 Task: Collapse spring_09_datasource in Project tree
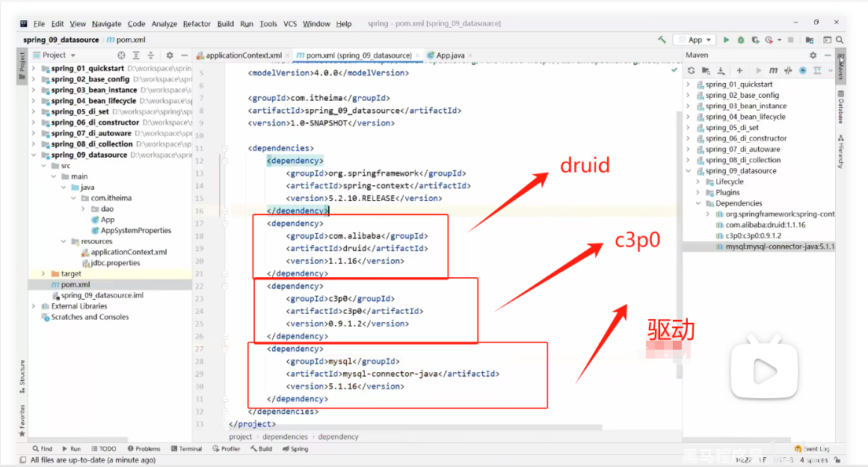pos(34,155)
